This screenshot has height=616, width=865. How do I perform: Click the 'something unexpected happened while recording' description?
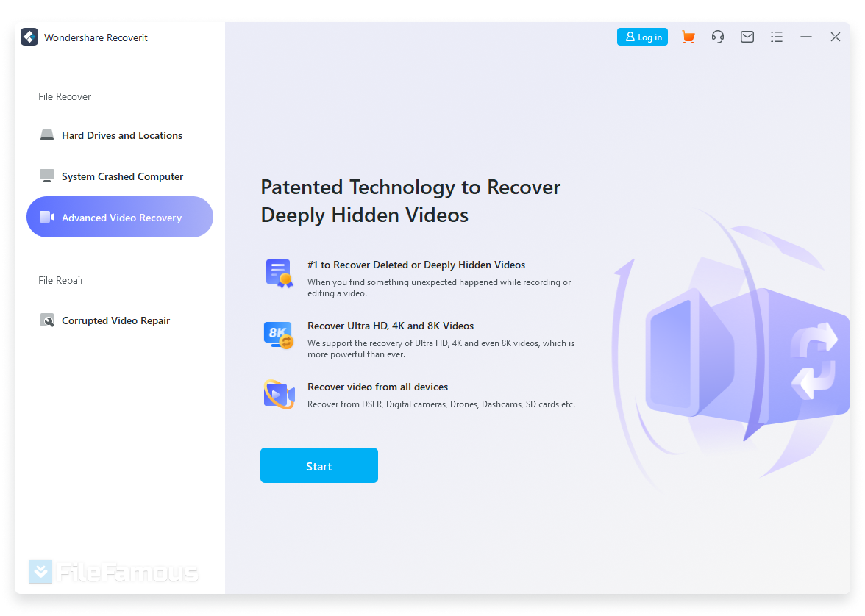point(439,288)
